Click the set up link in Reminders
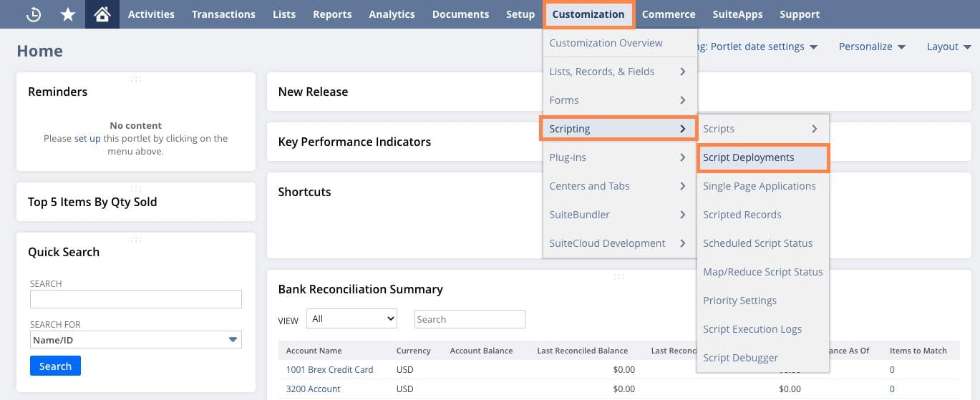Screen dimensions: 980x400 tap(87, 139)
